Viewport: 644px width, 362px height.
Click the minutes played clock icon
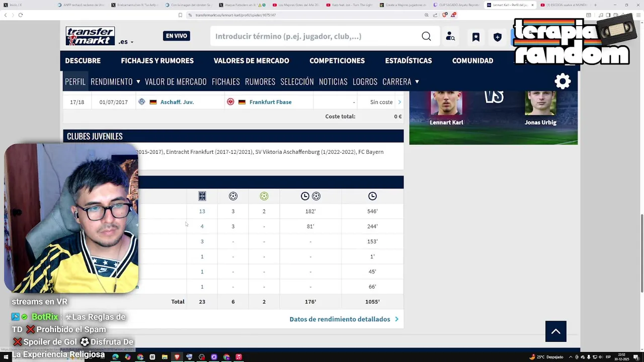[x=372, y=196]
